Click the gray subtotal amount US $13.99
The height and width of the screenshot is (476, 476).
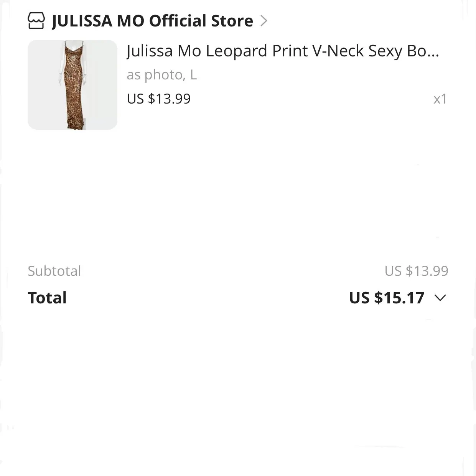pyautogui.click(x=416, y=271)
